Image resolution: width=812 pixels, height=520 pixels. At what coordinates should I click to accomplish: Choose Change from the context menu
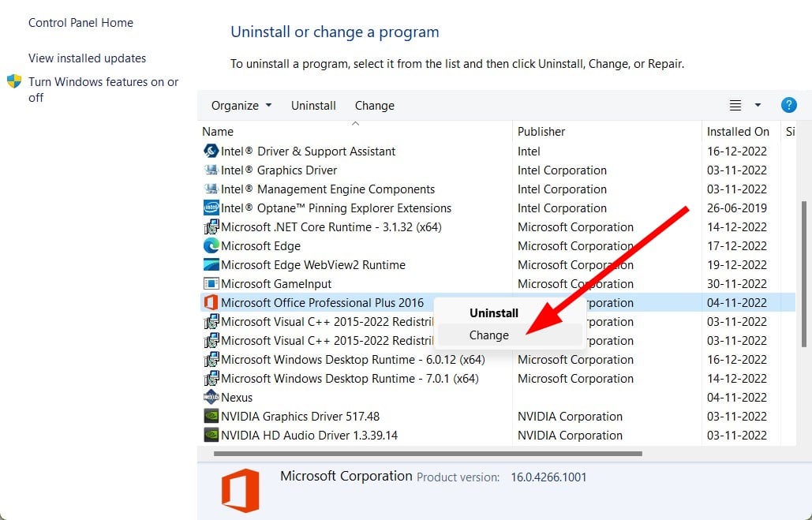510,335
